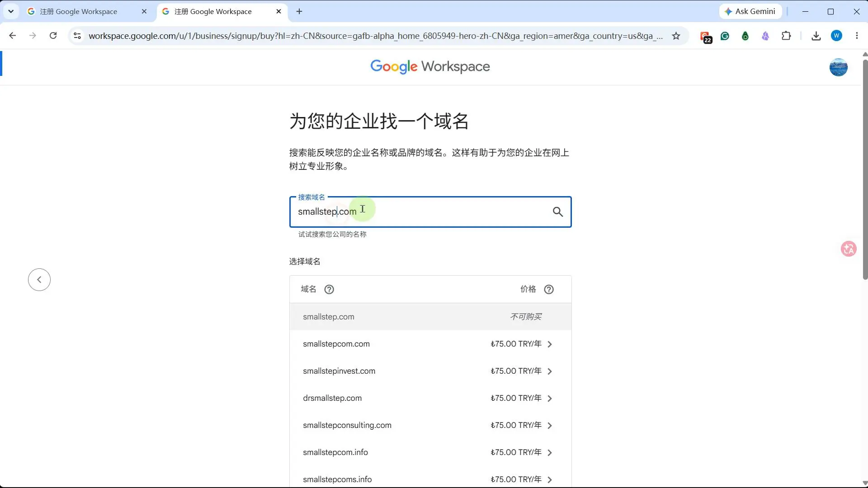The height and width of the screenshot is (488, 868).
Task: Click the browser address bar URL
Action: 375,36
